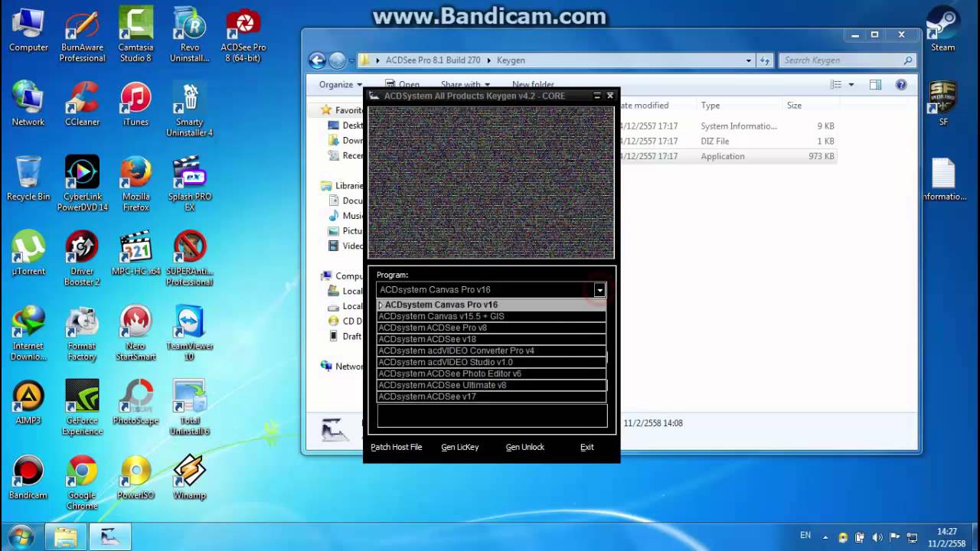Click the Gen Unlock button
980x551 pixels.
pos(525,447)
